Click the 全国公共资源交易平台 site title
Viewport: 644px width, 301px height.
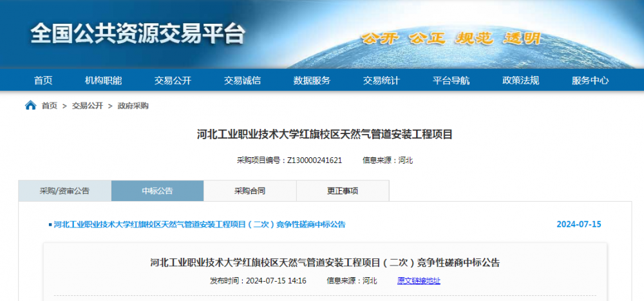[138, 34]
